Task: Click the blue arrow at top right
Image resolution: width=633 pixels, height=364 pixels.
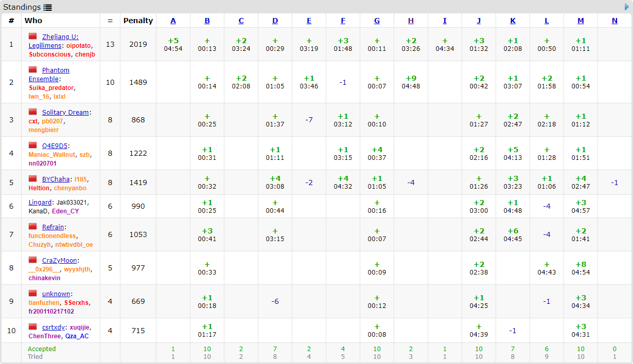Action: point(627,7)
